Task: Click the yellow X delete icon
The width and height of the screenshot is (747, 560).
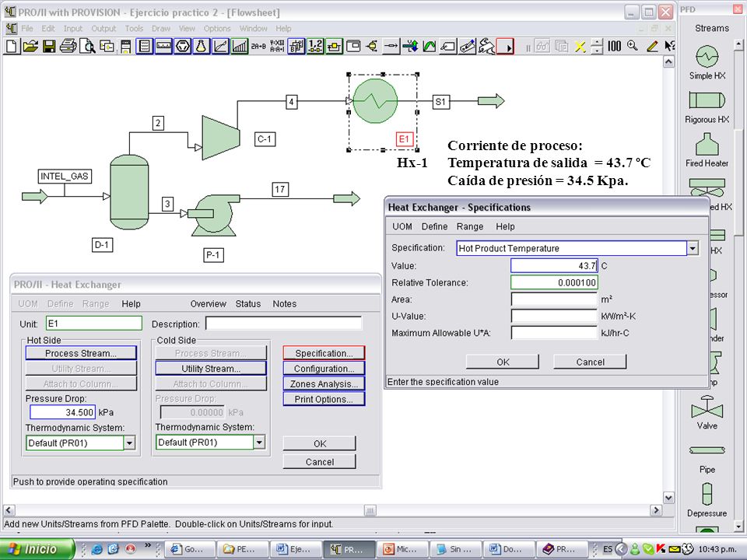Action: coord(579,46)
